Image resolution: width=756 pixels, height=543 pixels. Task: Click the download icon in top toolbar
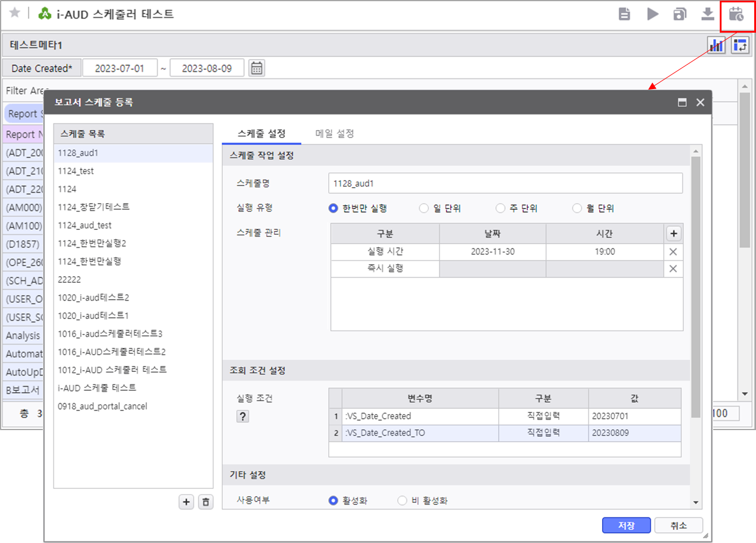pos(707,14)
